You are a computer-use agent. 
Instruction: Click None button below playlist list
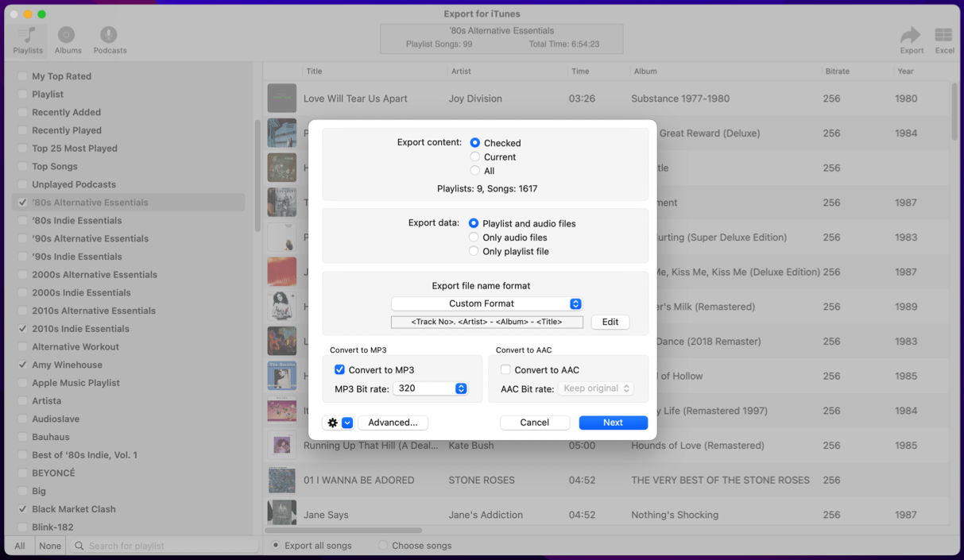[50, 546]
